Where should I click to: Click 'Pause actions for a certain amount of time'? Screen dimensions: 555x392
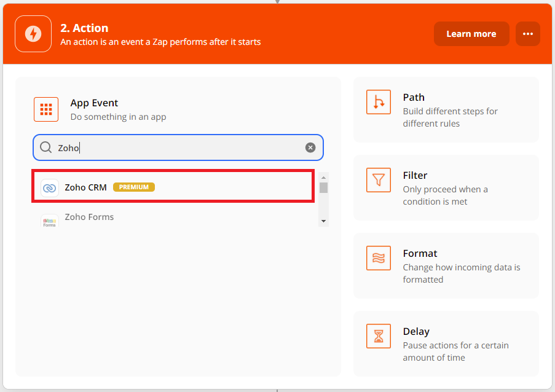[x=455, y=351]
